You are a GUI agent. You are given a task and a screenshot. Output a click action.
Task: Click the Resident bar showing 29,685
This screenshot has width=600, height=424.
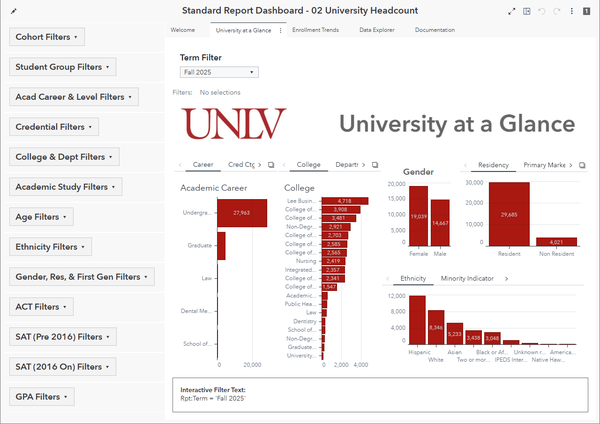[x=509, y=214]
